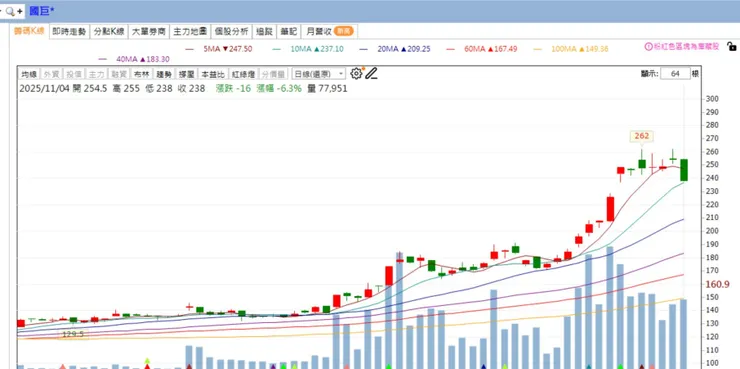
Task: Toggle the 布林 Bollinger band button
Action: [x=141, y=74]
